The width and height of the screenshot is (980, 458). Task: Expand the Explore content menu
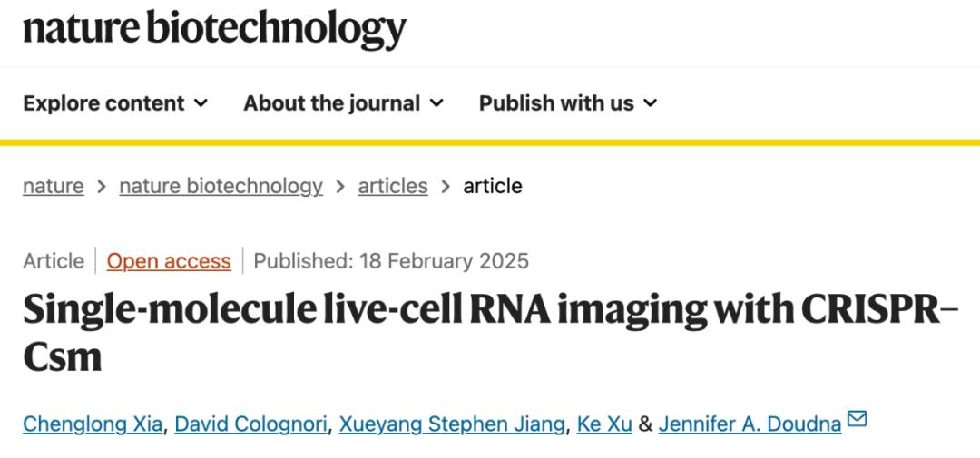click(x=114, y=103)
